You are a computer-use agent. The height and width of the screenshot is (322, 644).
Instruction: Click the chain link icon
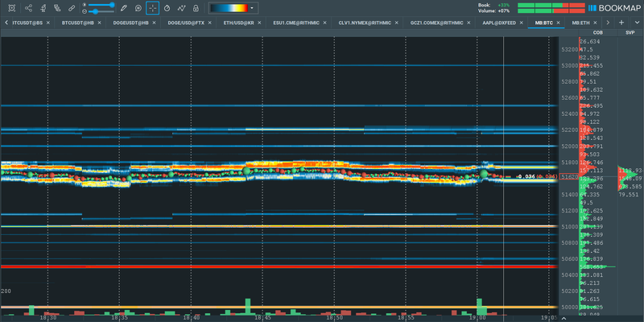[x=72, y=8]
